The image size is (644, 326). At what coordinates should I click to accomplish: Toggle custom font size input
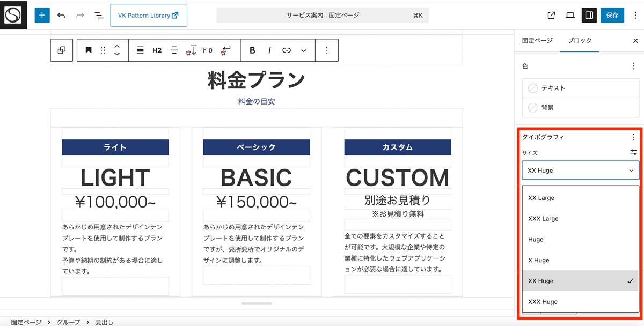pyautogui.click(x=634, y=153)
